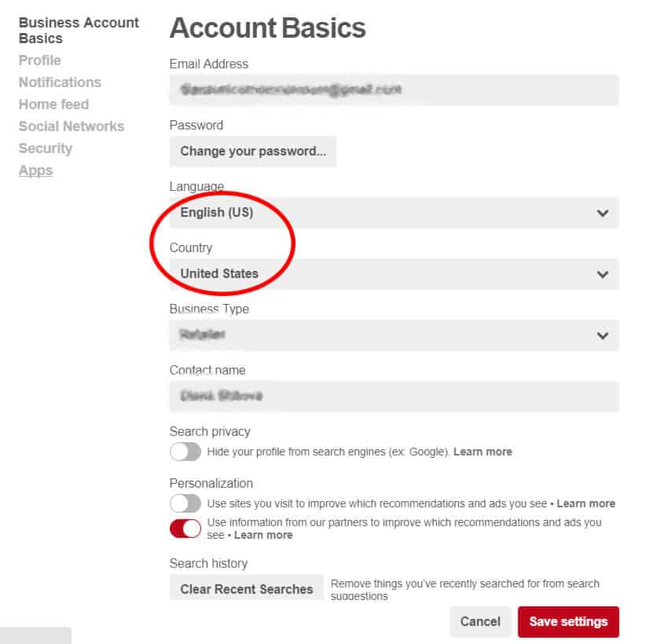657x644 pixels.
Task: Open Apps settings link
Action: 35,170
